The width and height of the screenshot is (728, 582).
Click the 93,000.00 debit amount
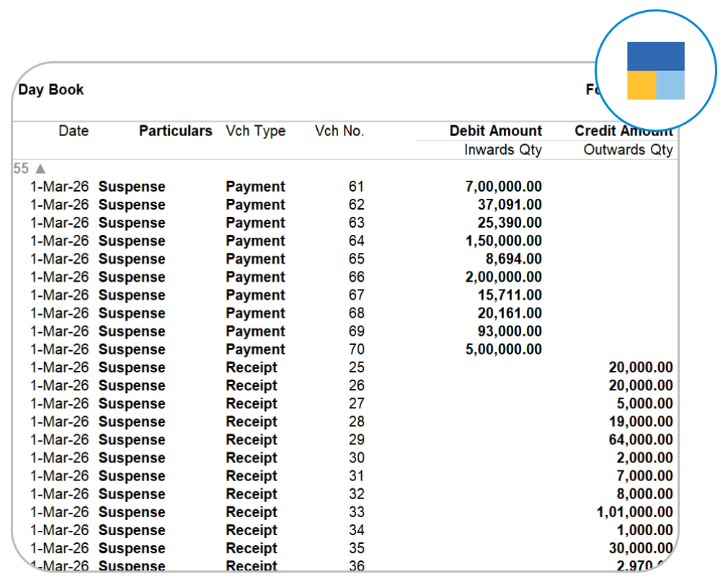[508, 331]
